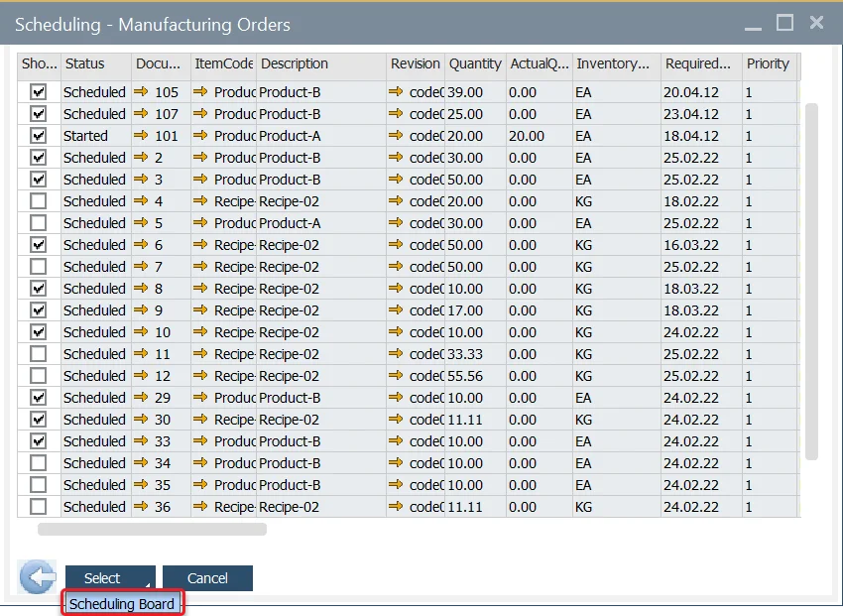
Task: Uncheck the checkbox for document 105
Action: [37, 91]
